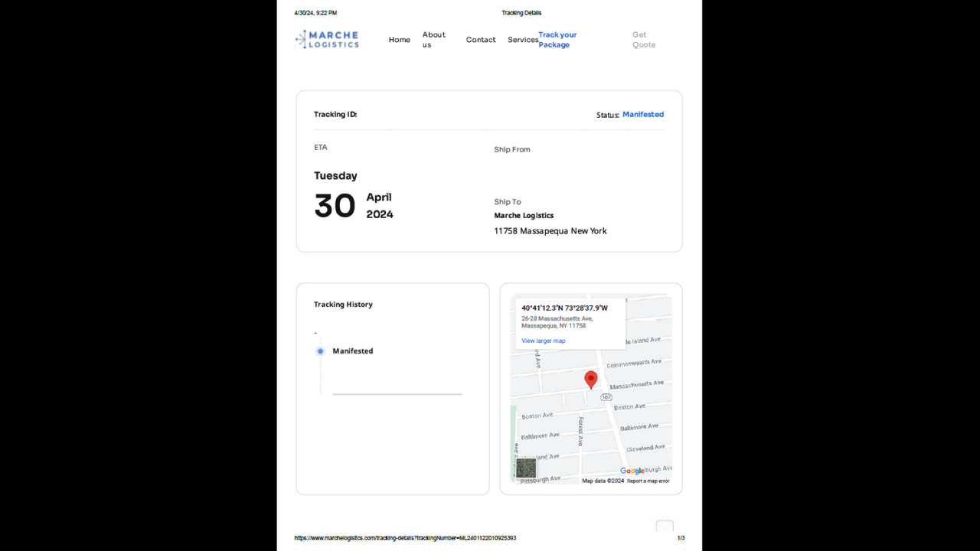The height and width of the screenshot is (551, 980).
Task: Click the Marche Logistics logo
Action: (x=327, y=39)
